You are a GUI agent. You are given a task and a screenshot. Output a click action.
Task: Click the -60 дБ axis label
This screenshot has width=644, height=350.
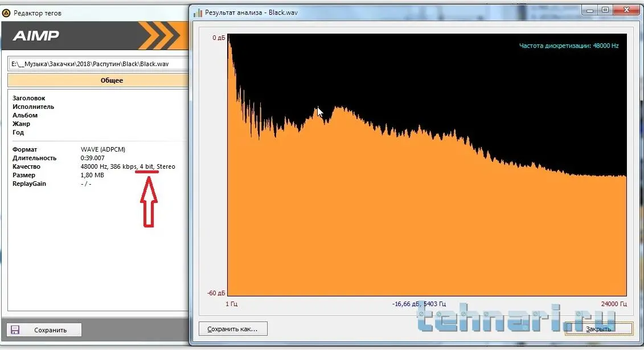point(216,293)
